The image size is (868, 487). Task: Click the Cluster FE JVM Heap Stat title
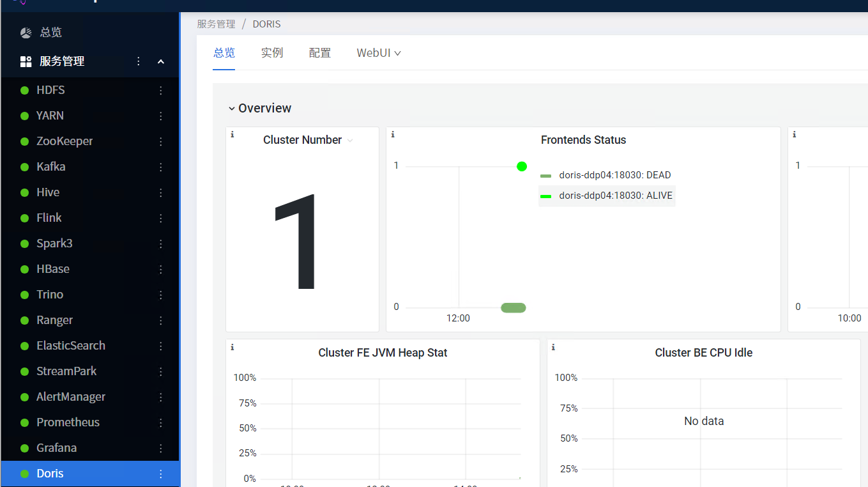[383, 353]
